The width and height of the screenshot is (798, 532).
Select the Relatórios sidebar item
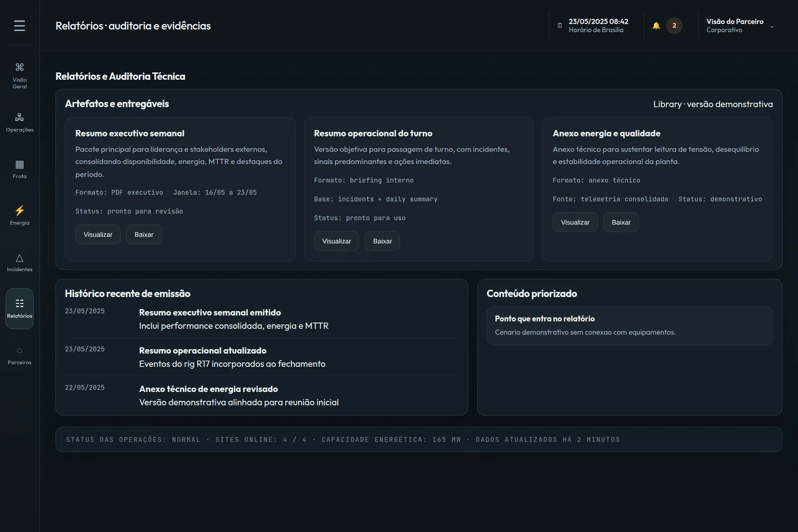(x=19, y=309)
